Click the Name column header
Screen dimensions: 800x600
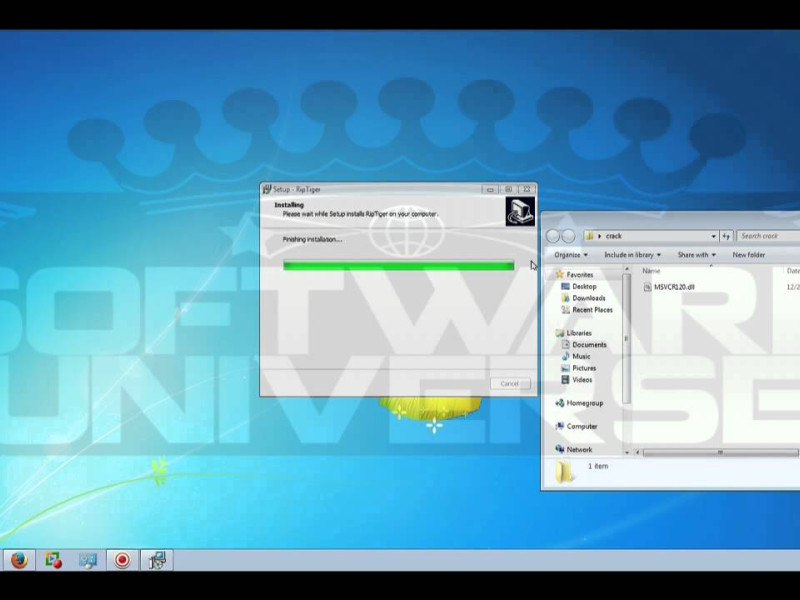(651, 271)
